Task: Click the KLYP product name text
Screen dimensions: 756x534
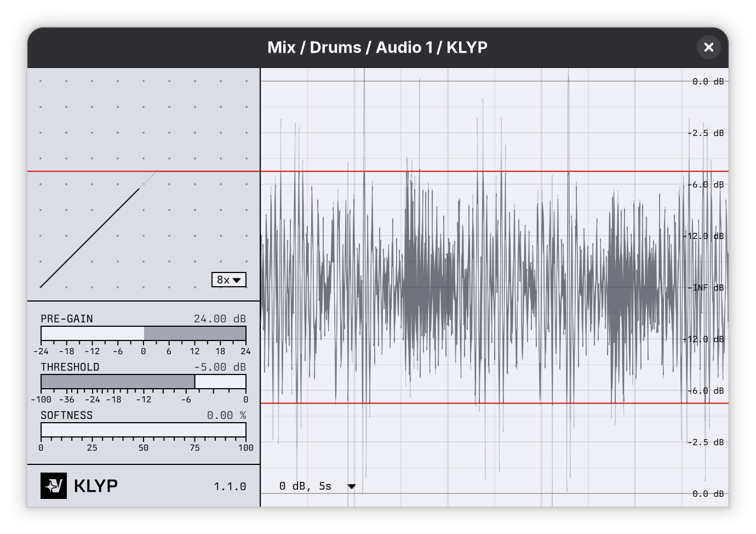Action: 95,486
